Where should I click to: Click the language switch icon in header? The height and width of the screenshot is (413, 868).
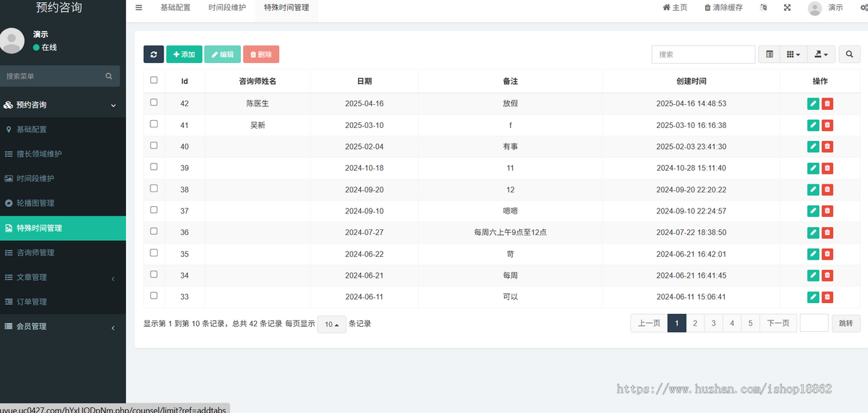[x=763, y=7]
